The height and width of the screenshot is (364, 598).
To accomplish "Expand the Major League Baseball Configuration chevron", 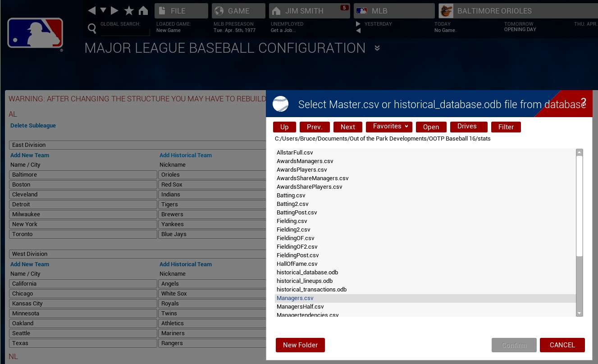I will pyautogui.click(x=377, y=48).
